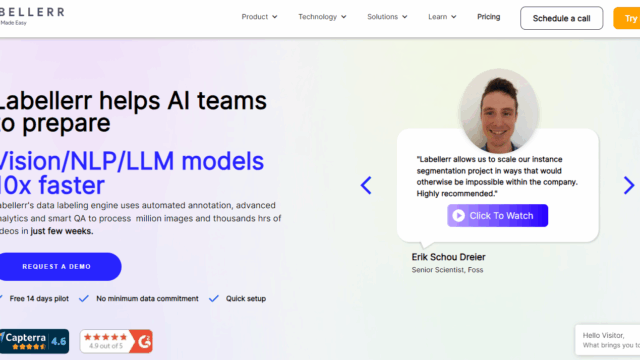The width and height of the screenshot is (640, 360).
Task: Click the Schedule a call button
Action: pos(561,18)
